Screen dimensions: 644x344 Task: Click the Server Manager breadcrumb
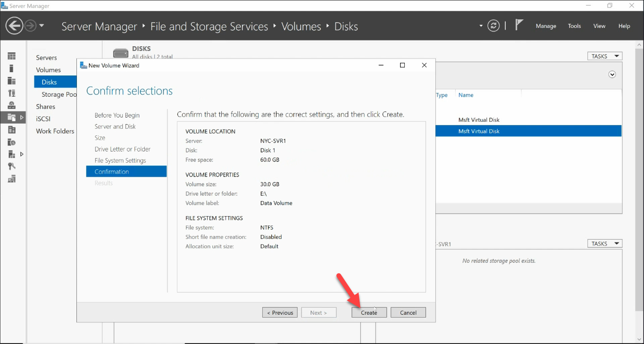(x=99, y=26)
